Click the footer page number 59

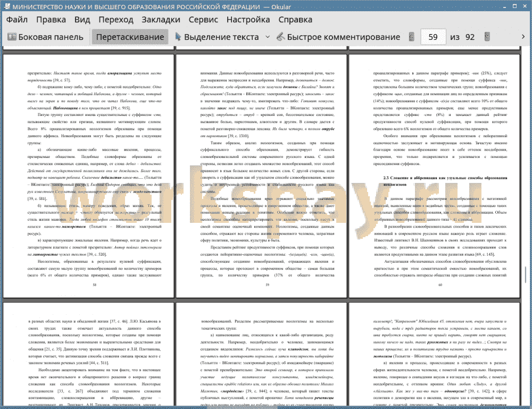[268, 285]
